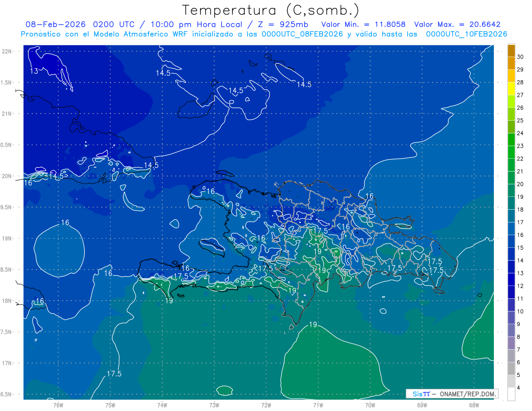The height and width of the screenshot is (411, 532).
Task: Click the "69W" longitude axis label
Action: pos(422,405)
